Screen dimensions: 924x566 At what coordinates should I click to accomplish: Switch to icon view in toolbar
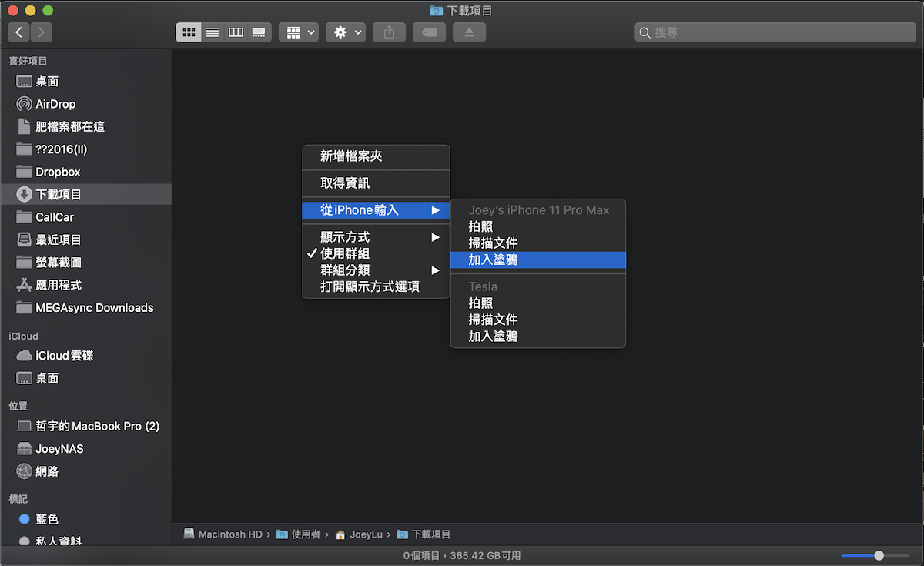(x=188, y=32)
